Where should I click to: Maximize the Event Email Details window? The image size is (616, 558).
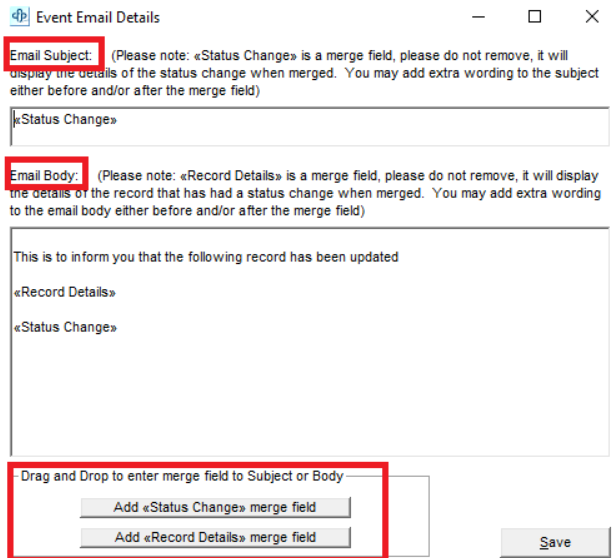(x=534, y=17)
